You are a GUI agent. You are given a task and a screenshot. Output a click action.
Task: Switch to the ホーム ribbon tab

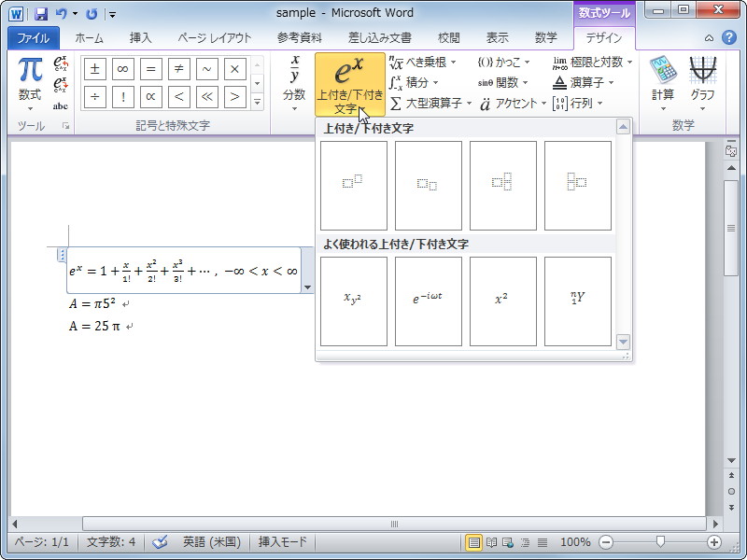pyautogui.click(x=89, y=37)
